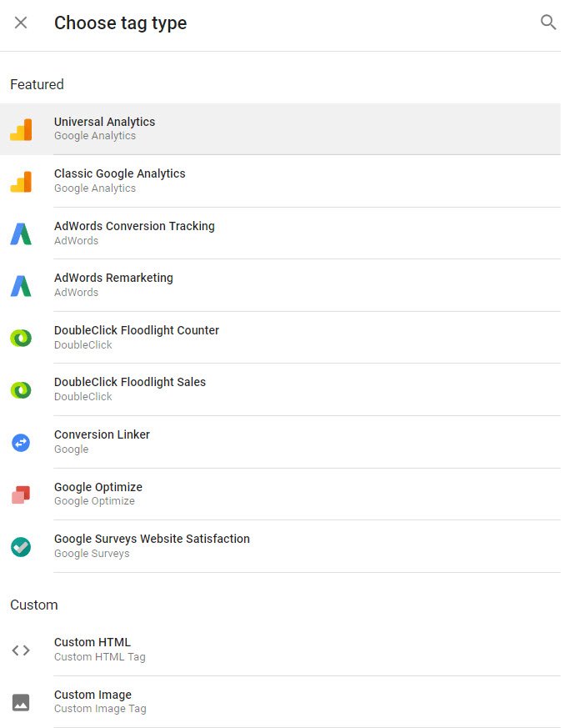Click the Conversion Linker blue arrows icon
This screenshot has height=728, width=561.
point(21,443)
